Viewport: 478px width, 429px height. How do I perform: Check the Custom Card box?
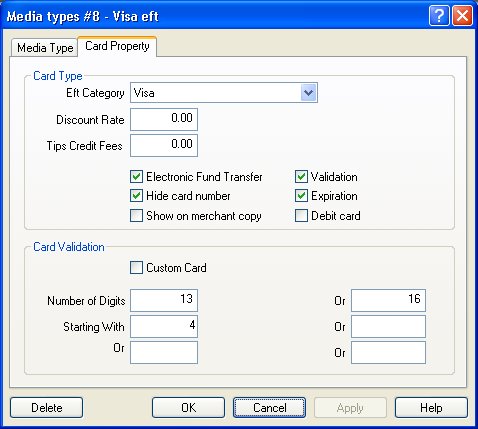(136, 268)
